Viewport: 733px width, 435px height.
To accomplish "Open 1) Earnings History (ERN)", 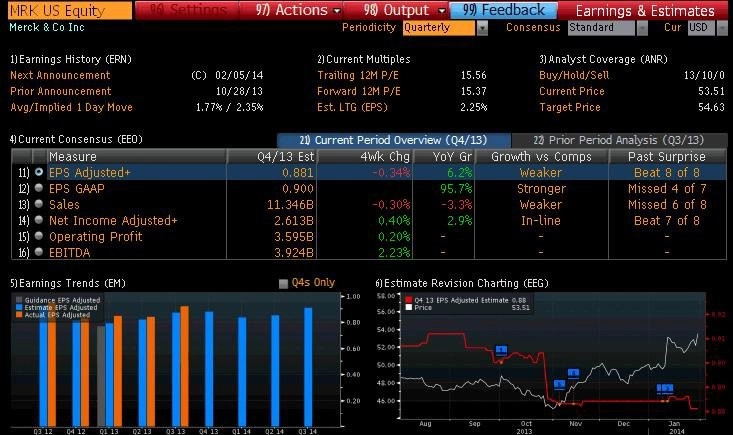I will tap(71, 59).
